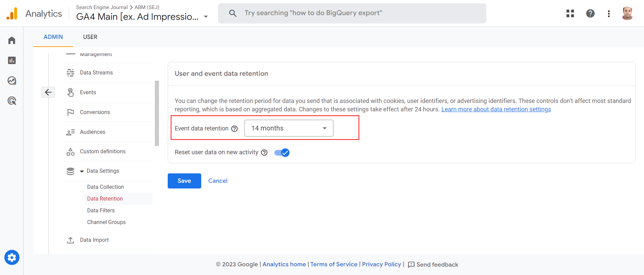Click the back arrow button in admin column
The width and height of the screenshot is (644, 275).
pyautogui.click(x=48, y=92)
